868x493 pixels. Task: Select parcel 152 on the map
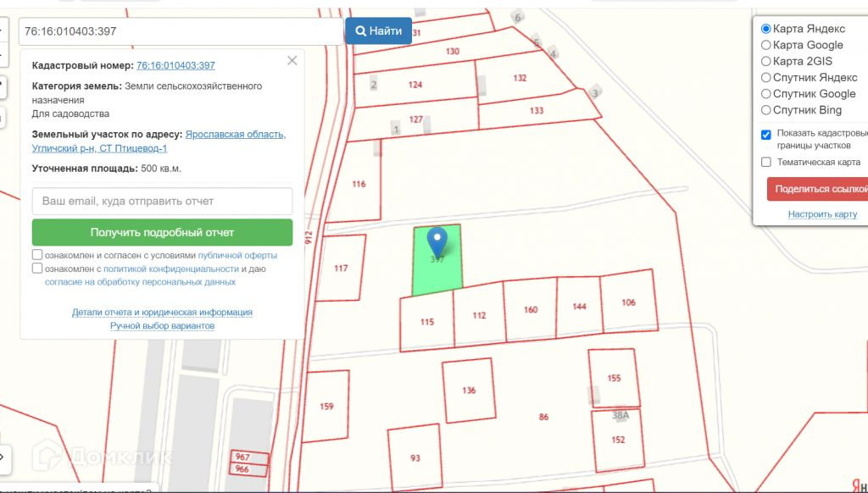(x=618, y=440)
